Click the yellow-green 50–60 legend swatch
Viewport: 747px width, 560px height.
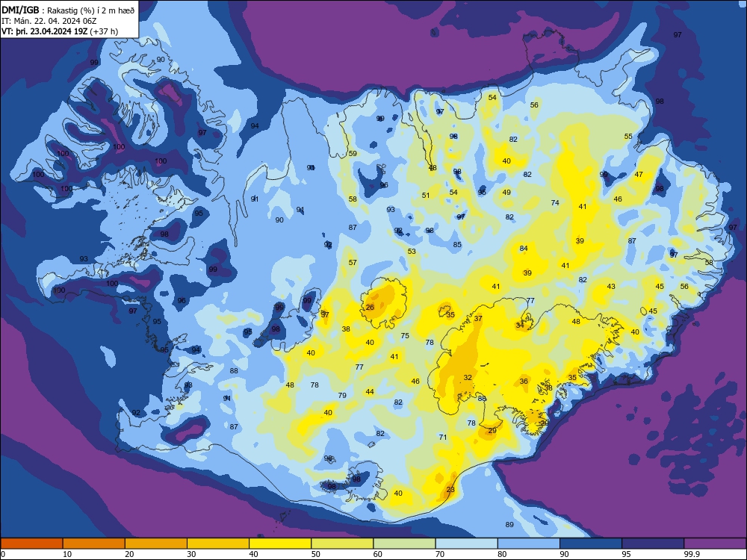pyautogui.click(x=343, y=544)
